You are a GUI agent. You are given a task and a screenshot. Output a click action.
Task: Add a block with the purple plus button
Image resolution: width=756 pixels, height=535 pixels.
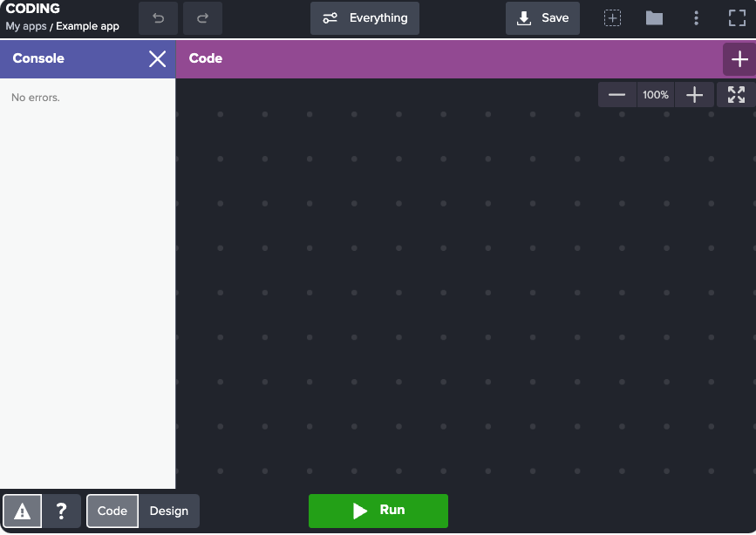pyautogui.click(x=739, y=59)
